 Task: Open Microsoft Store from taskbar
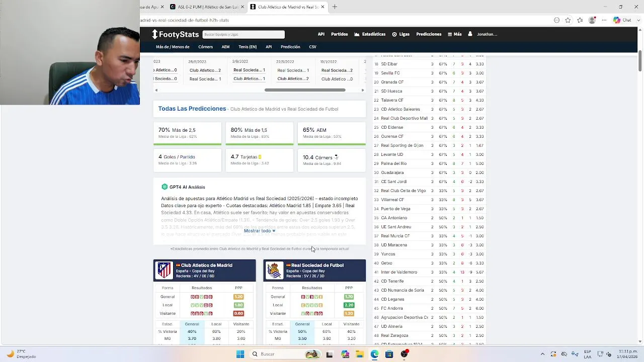point(389,354)
